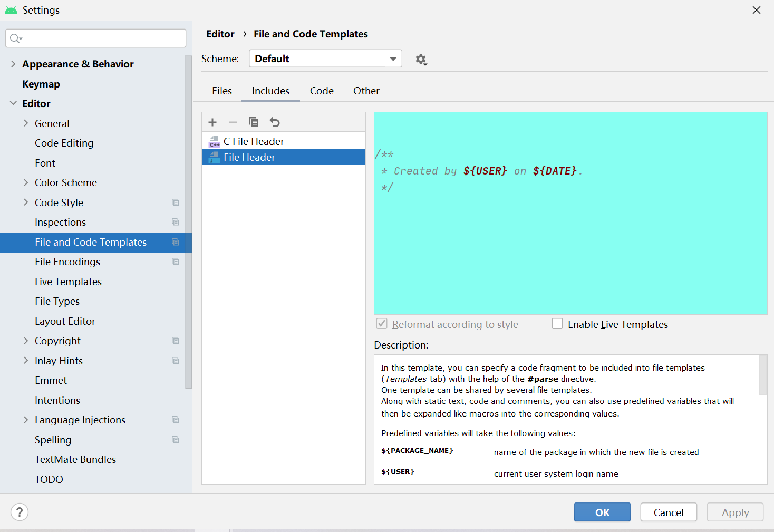Open Code Editing settings
This screenshot has width=774, height=532.
pyautogui.click(x=64, y=143)
